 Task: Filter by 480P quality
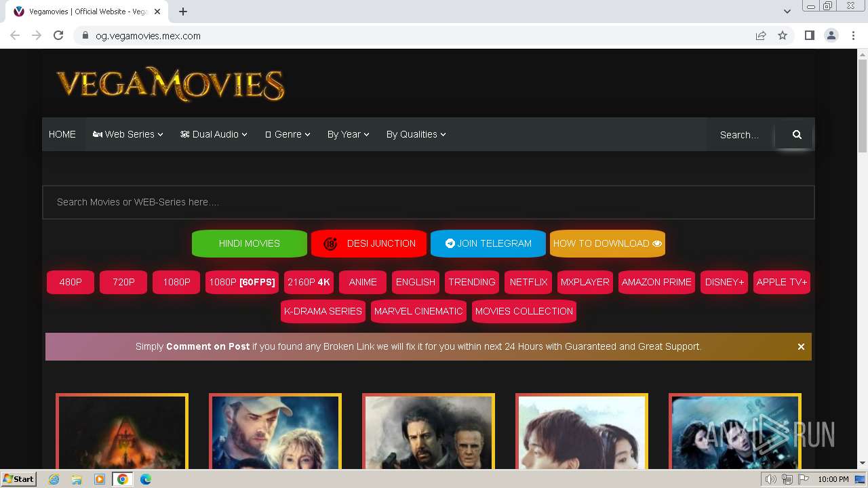click(71, 282)
